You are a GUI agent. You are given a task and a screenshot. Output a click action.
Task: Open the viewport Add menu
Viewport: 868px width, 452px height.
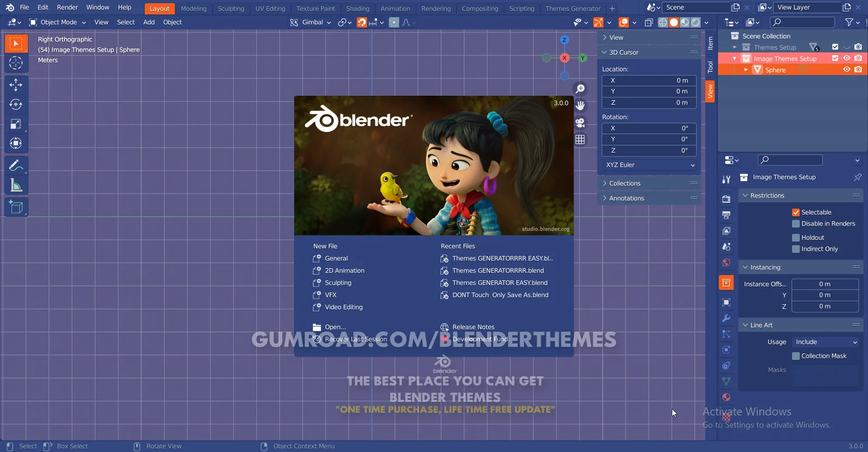pos(149,22)
